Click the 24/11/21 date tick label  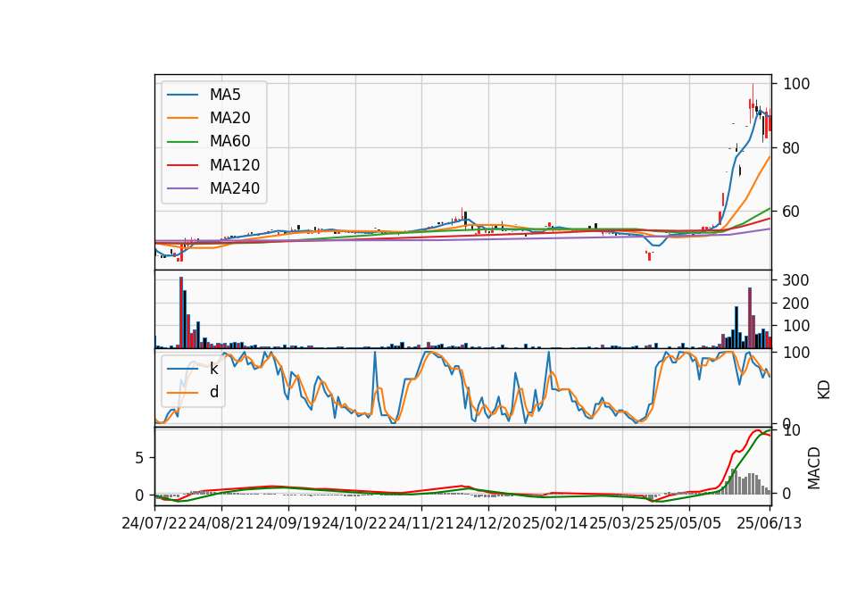421,523
